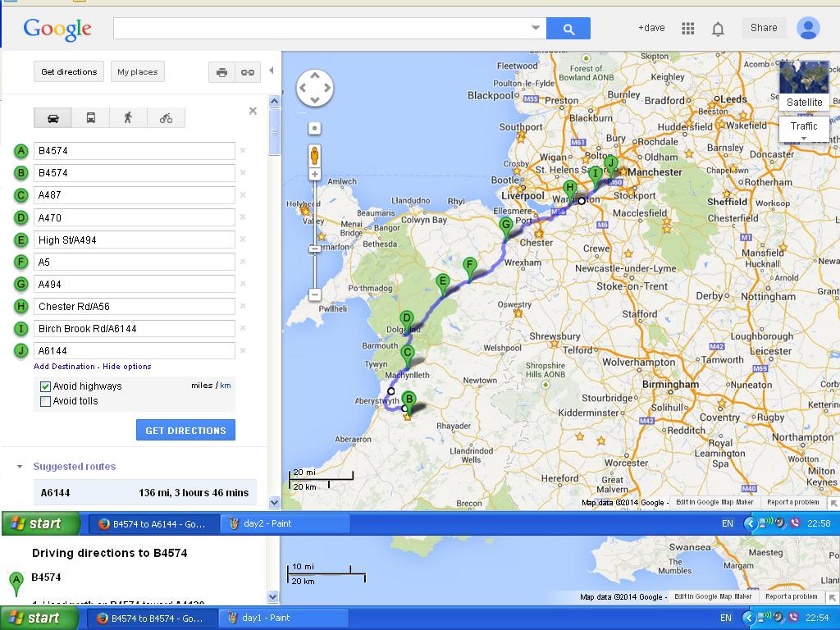Switch distance units to km
Image resolution: width=840 pixels, height=630 pixels.
[x=226, y=386]
